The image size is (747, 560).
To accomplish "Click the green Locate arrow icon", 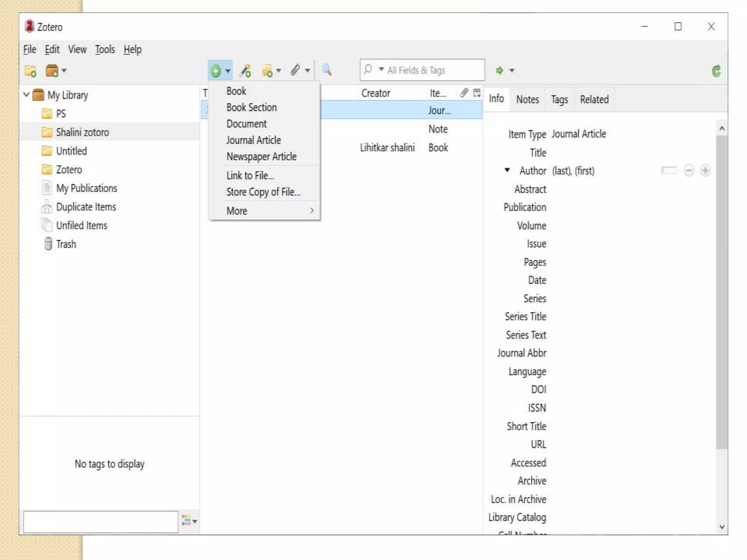I will tap(499, 70).
